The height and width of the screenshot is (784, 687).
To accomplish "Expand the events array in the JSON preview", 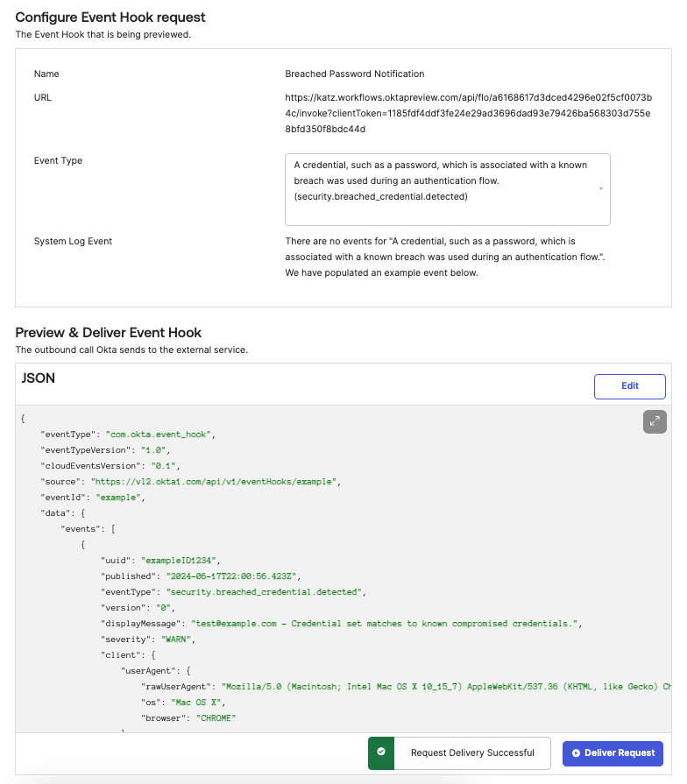I will coord(85,528).
